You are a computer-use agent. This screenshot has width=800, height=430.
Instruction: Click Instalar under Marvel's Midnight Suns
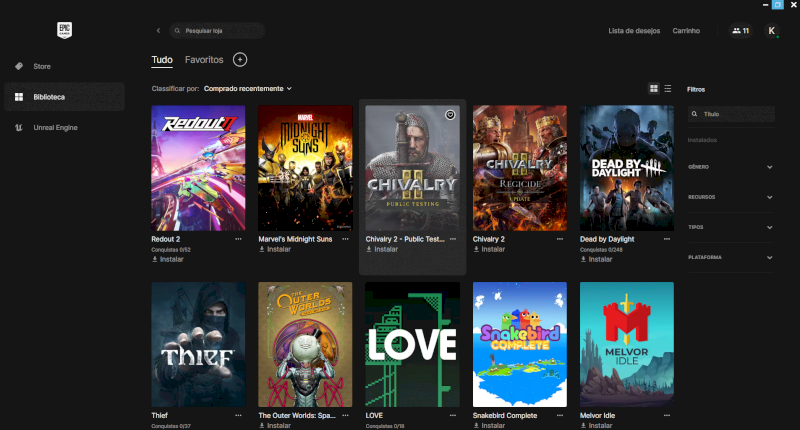point(275,249)
